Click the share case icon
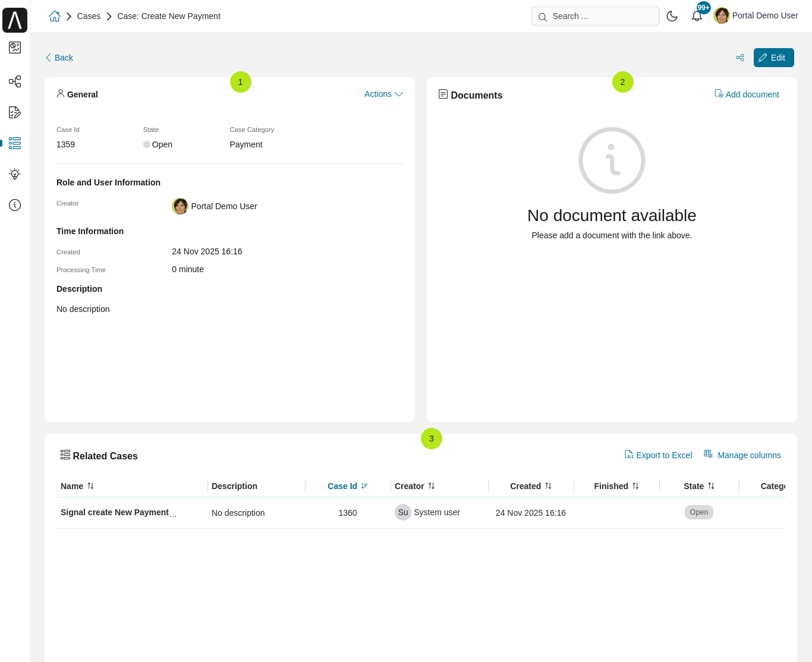The image size is (812, 662). (740, 58)
